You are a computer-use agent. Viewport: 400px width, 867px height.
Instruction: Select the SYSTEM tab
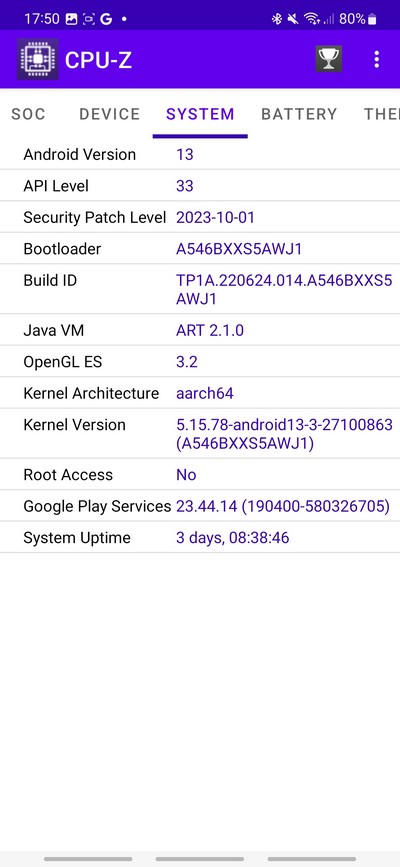coord(200,114)
